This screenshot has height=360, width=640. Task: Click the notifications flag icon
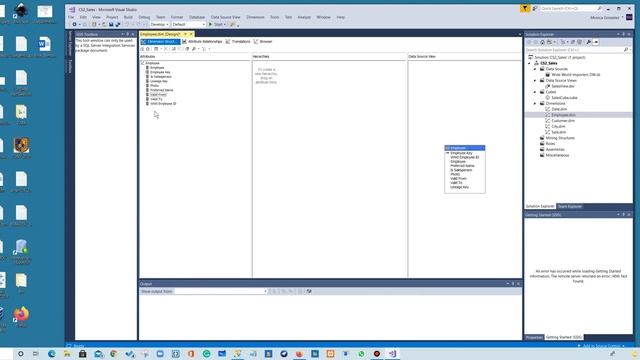(x=524, y=8)
